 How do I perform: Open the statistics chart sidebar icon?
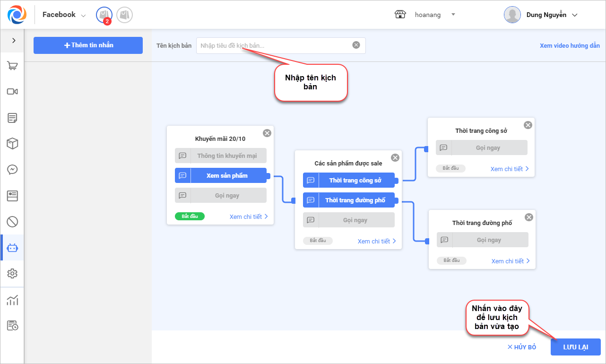point(12,300)
